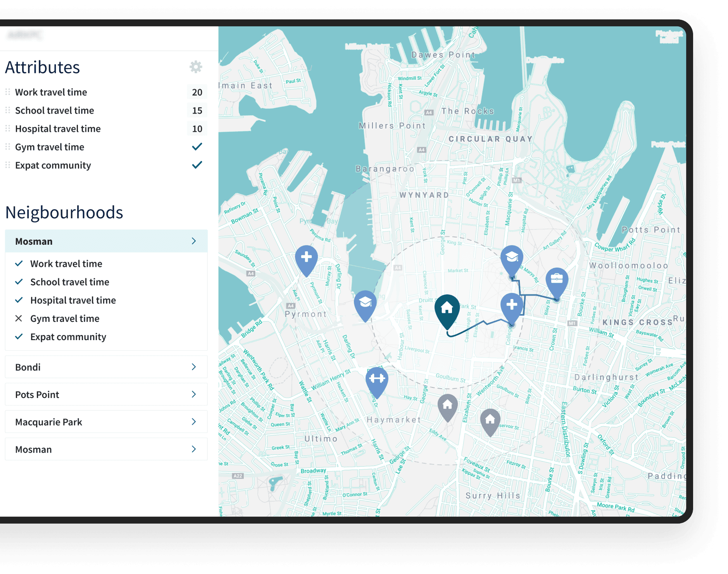Click the Haymarket map label

coord(394,420)
